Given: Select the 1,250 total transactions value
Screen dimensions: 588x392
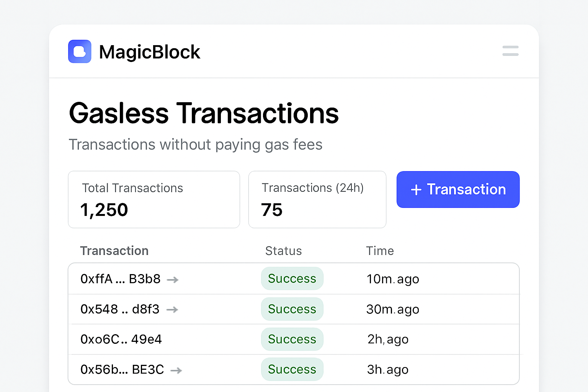Looking at the screenshot, I should [104, 209].
